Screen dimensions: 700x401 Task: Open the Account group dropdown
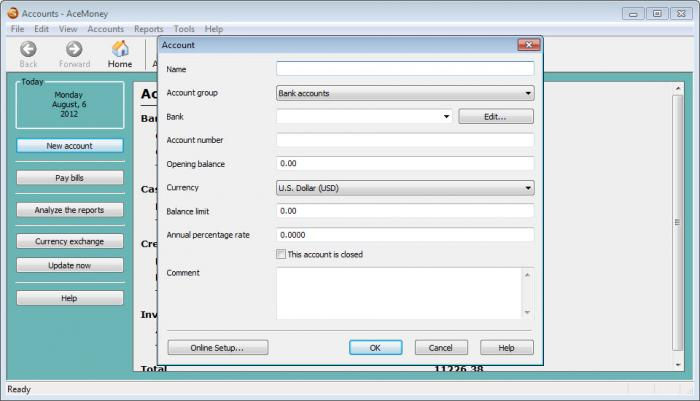point(405,93)
